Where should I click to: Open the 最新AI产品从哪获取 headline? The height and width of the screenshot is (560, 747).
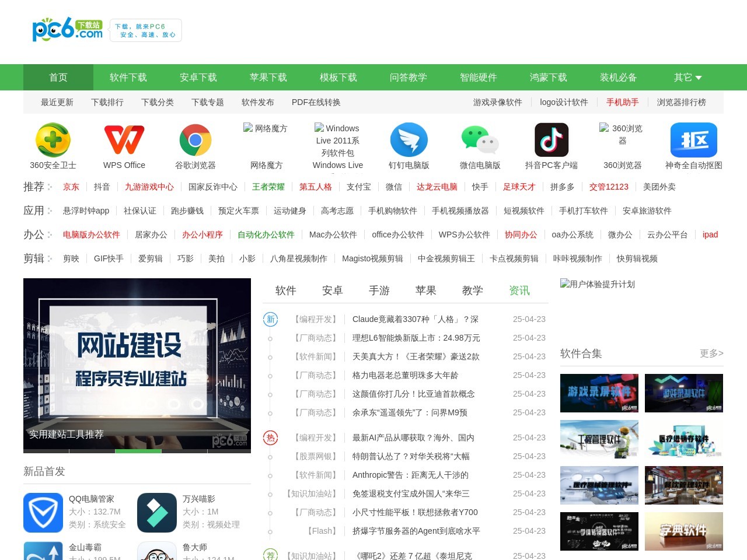[413, 437]
